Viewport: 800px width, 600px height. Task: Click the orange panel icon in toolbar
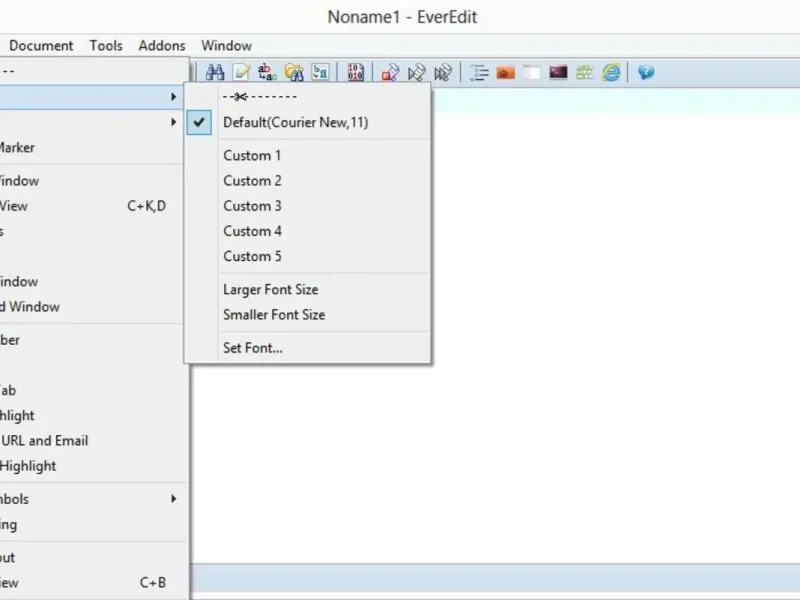point(505,72)
